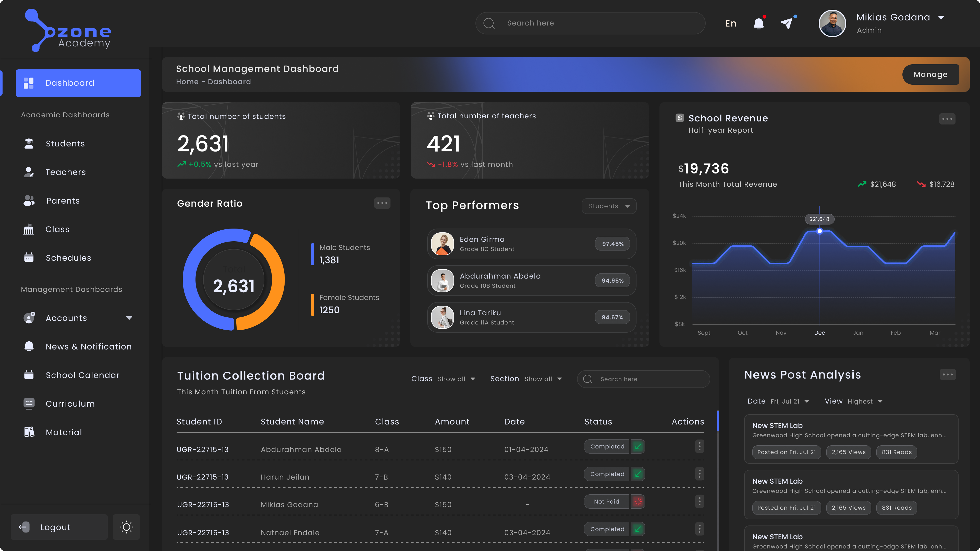Go to Students in sidebar
The height and width of the screenshot is (551, 980).
[x=65, y=143]
